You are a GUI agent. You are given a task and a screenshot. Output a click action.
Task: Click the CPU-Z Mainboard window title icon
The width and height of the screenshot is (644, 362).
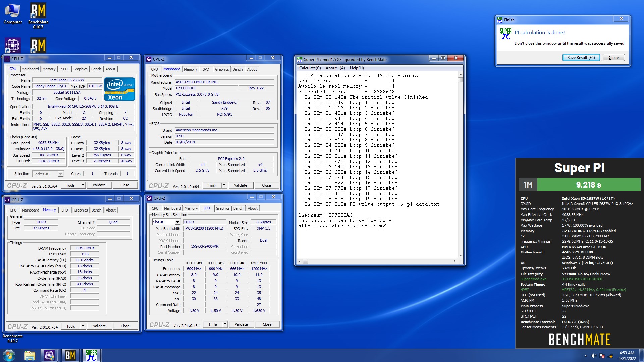149,59
